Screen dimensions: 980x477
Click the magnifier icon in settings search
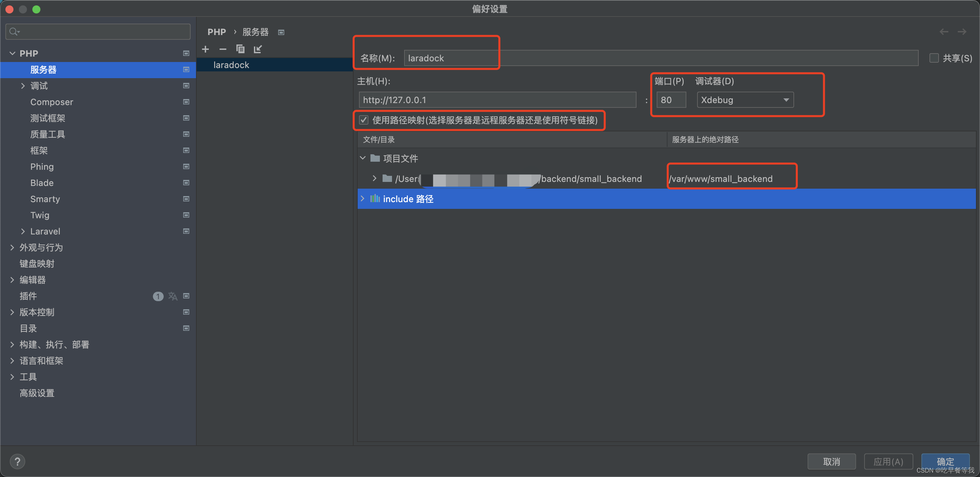(14, 32)
